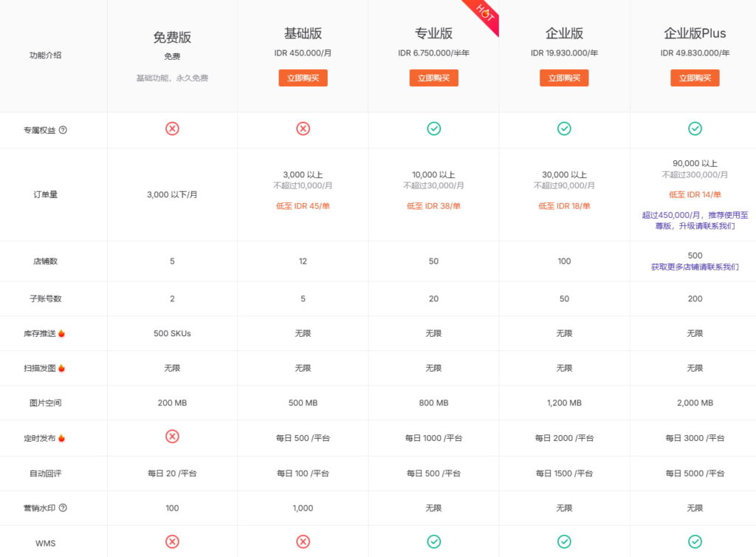Screen dimensions: 756x557
Task: Click 立即购买 under 企业版
Action: (x=564, y=78)
